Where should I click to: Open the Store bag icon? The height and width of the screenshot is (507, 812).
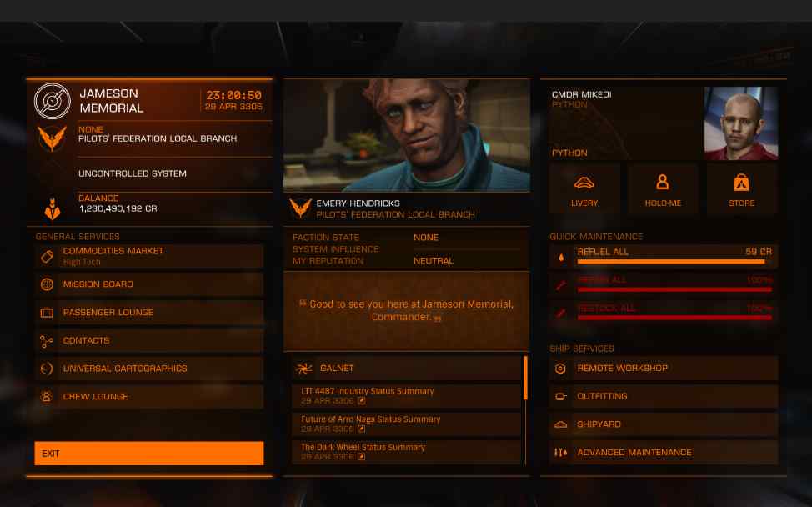coord(741,183)
